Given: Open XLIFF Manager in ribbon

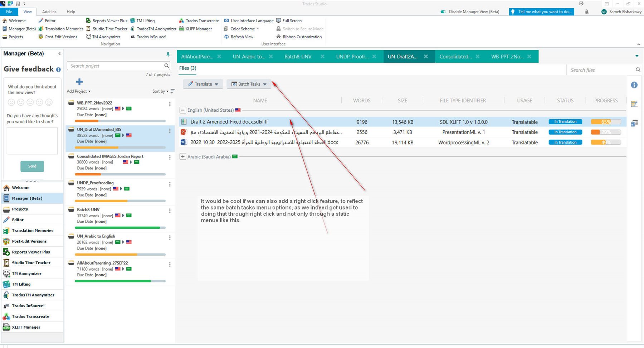Looking at the screenshot, I should (x=195, y=29).
